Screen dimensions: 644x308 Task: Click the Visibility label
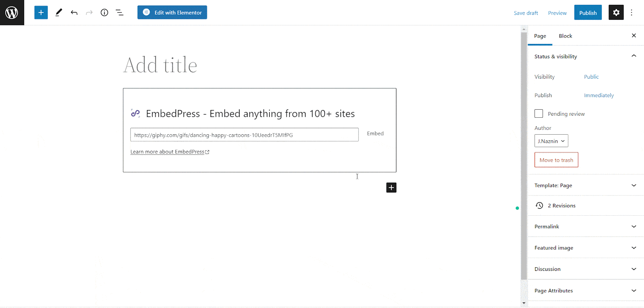(x=545, y=77)
